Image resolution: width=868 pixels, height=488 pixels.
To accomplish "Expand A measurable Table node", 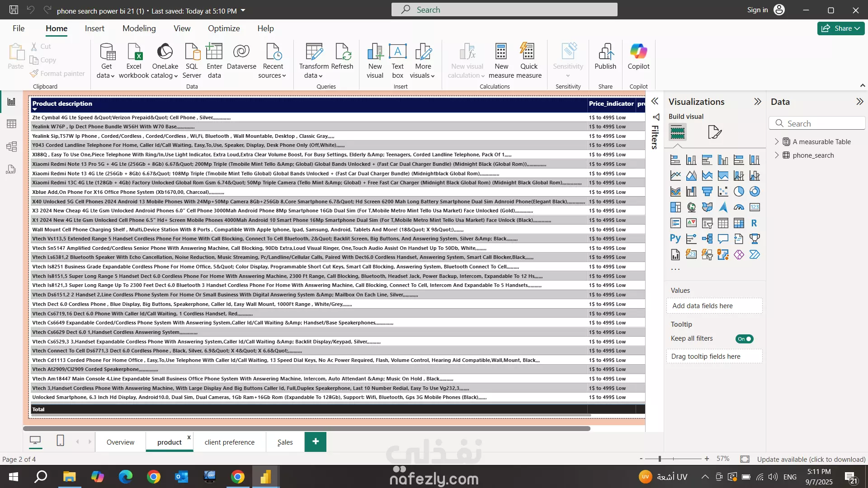I will click(x=777, y=141).
